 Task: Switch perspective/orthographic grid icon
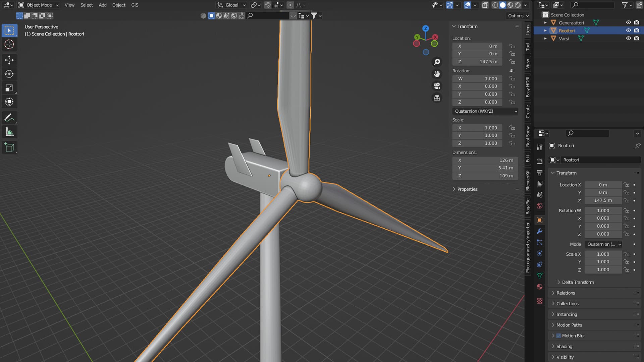[437, 98]
